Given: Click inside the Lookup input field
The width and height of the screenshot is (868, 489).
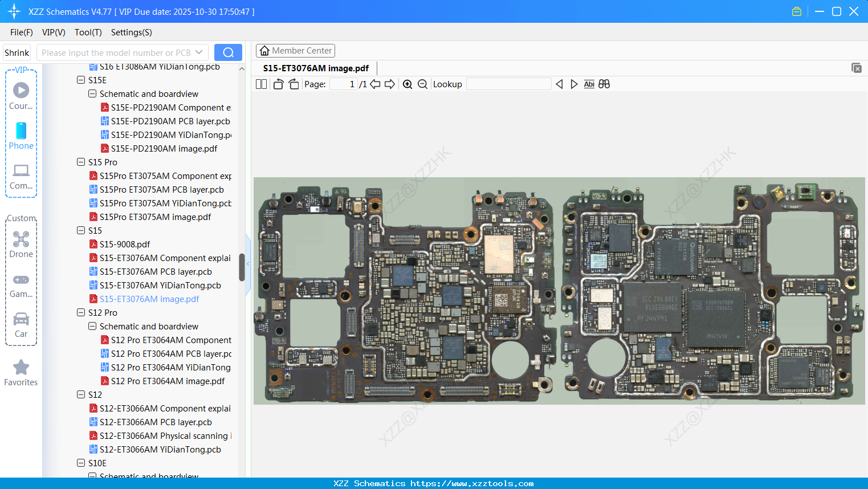Looking at the screenshot, I should coord(509,84).
